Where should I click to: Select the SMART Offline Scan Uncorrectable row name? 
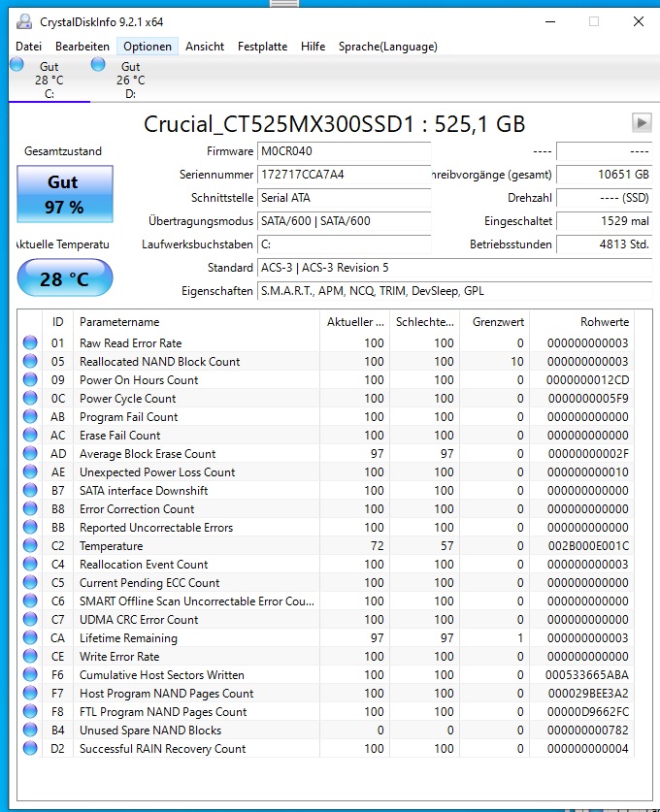197,601
